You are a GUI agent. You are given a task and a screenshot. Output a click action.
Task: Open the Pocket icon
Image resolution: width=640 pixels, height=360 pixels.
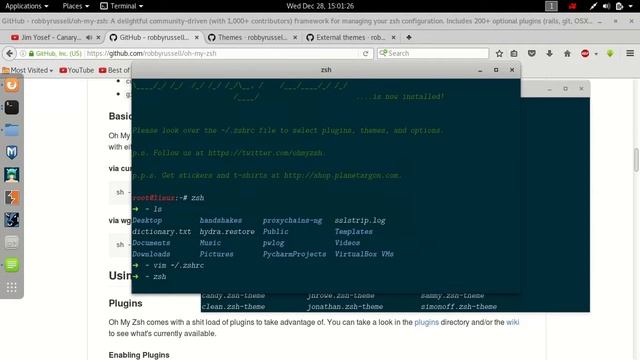click(531, 53)
